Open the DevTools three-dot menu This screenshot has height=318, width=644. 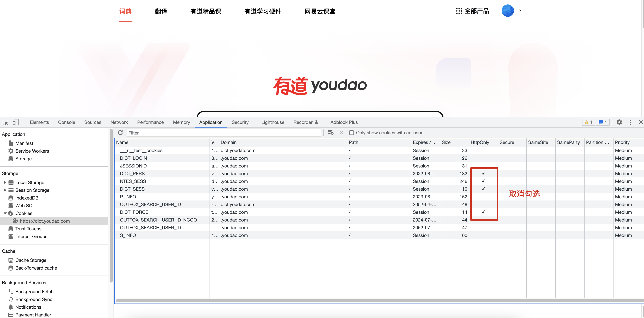(630, 122)
